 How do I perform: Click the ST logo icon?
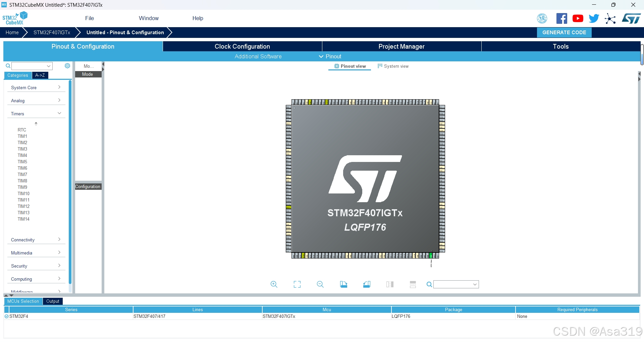click(631, 18)
